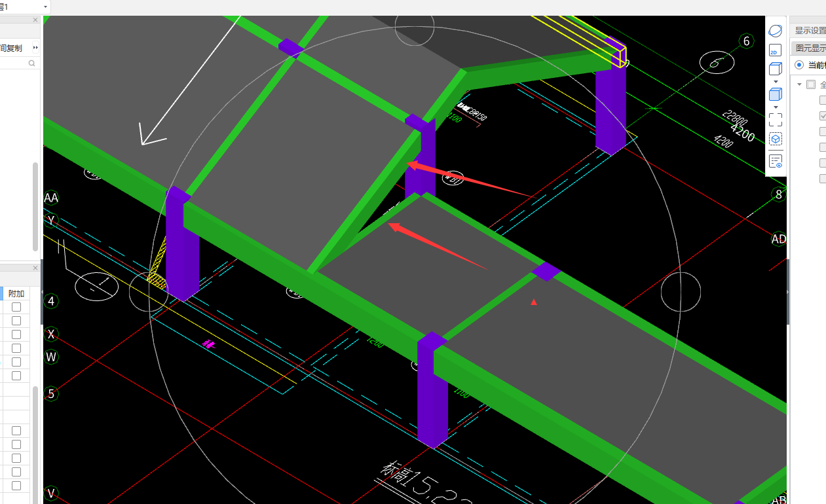Open the 图元显示 tab
This screenshot has width=826, height=504.
(810, 48)
